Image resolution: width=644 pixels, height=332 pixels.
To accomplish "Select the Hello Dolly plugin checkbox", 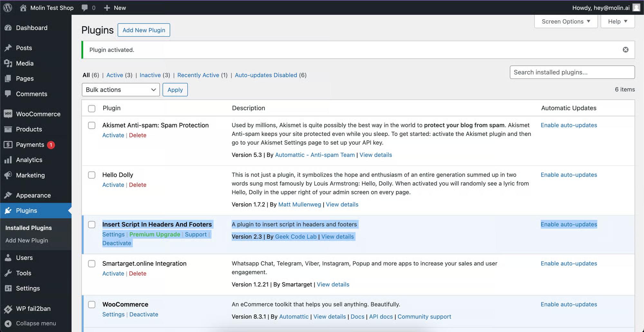I will pyautogui.click(x=92, y=175).
